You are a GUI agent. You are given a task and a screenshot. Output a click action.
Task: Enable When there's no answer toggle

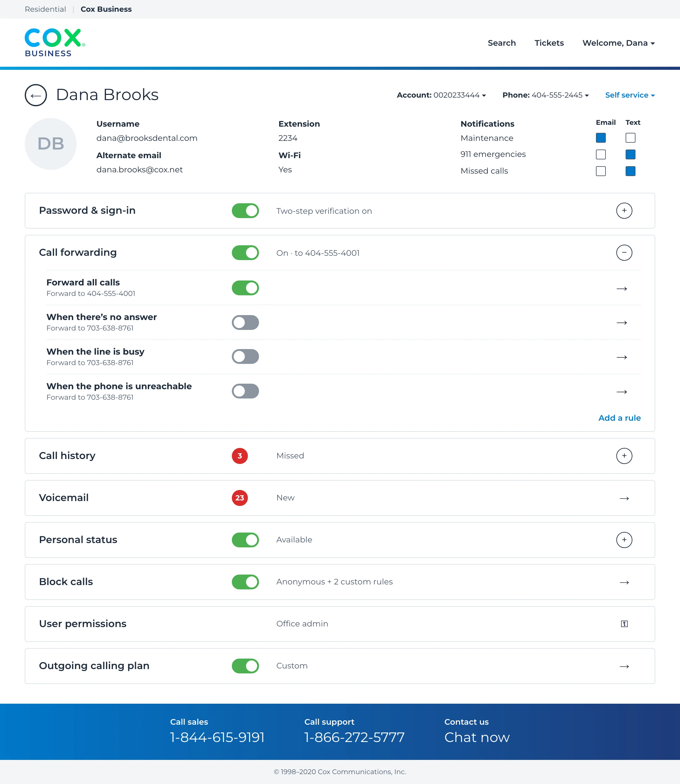pyautogui.click(x=245, y=322)
